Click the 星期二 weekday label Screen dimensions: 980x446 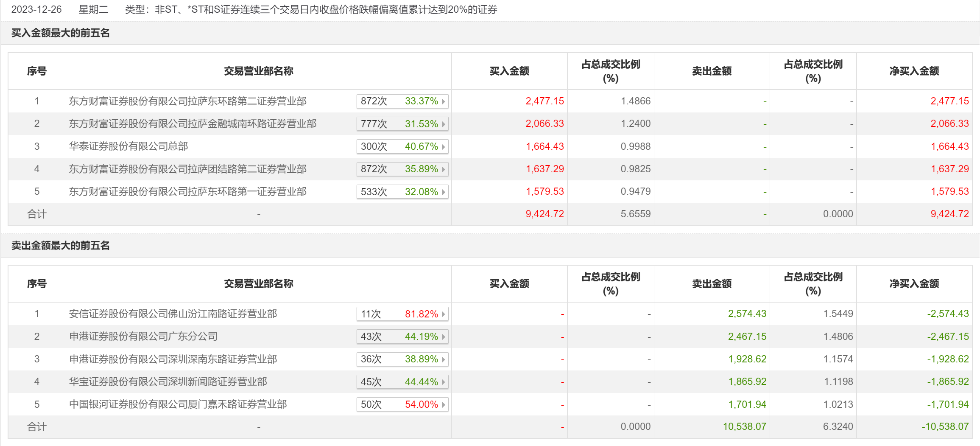(94, 9)
